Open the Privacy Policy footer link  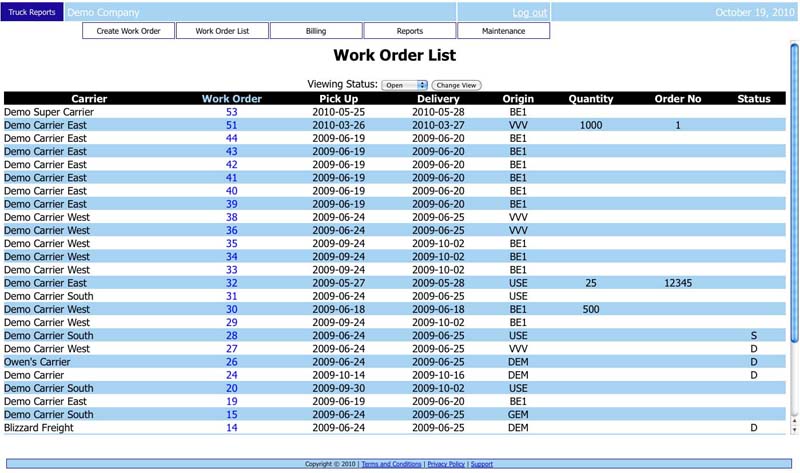click(x=446, y=464)
